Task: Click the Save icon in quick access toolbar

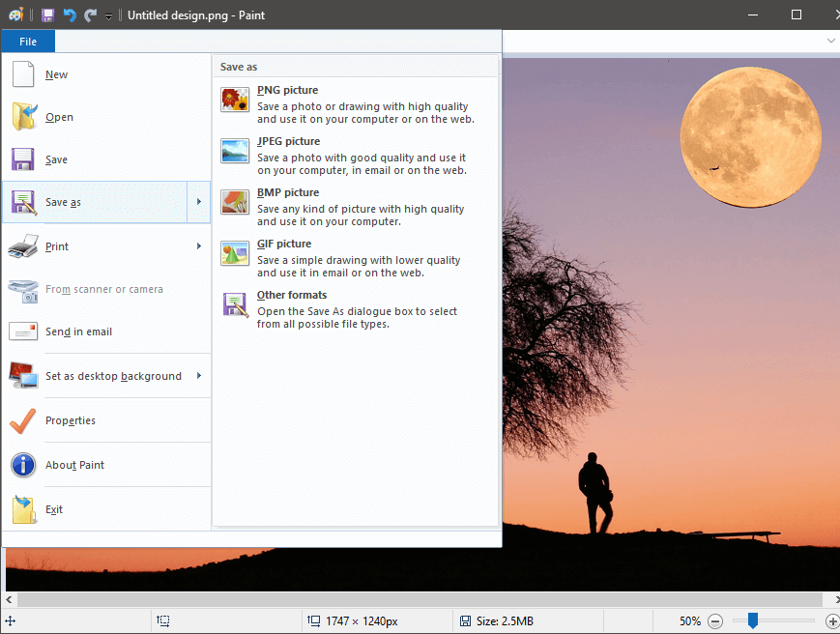Action: [47, 15]
